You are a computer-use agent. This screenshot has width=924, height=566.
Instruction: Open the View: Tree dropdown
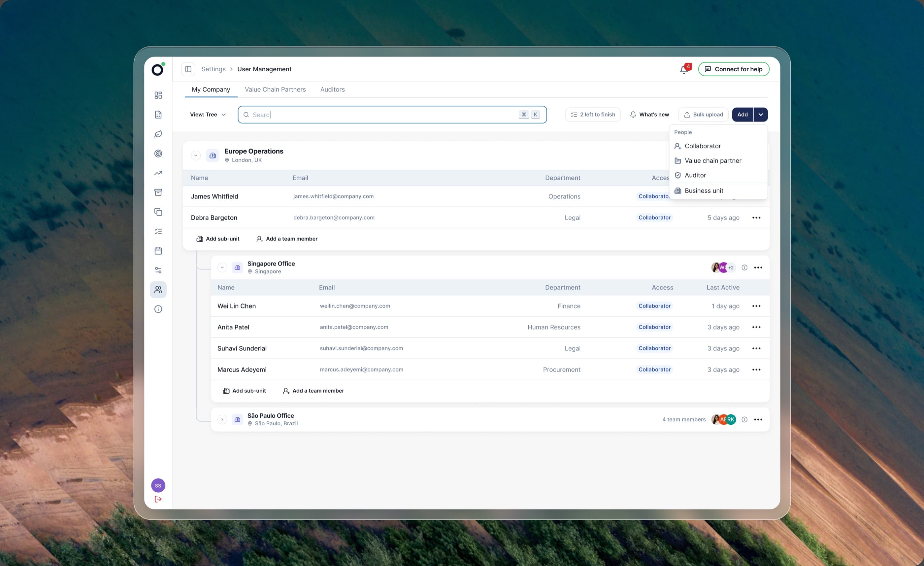point(208,115)
